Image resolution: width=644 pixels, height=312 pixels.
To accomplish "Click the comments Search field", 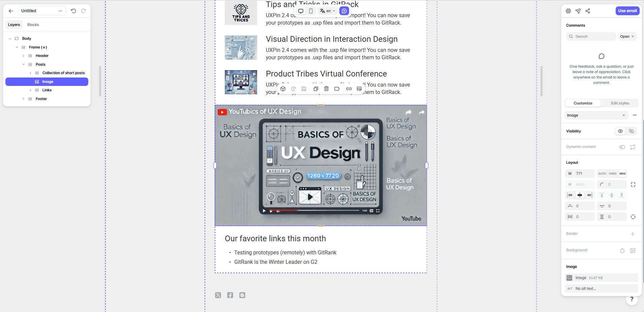I will point(590,36).
